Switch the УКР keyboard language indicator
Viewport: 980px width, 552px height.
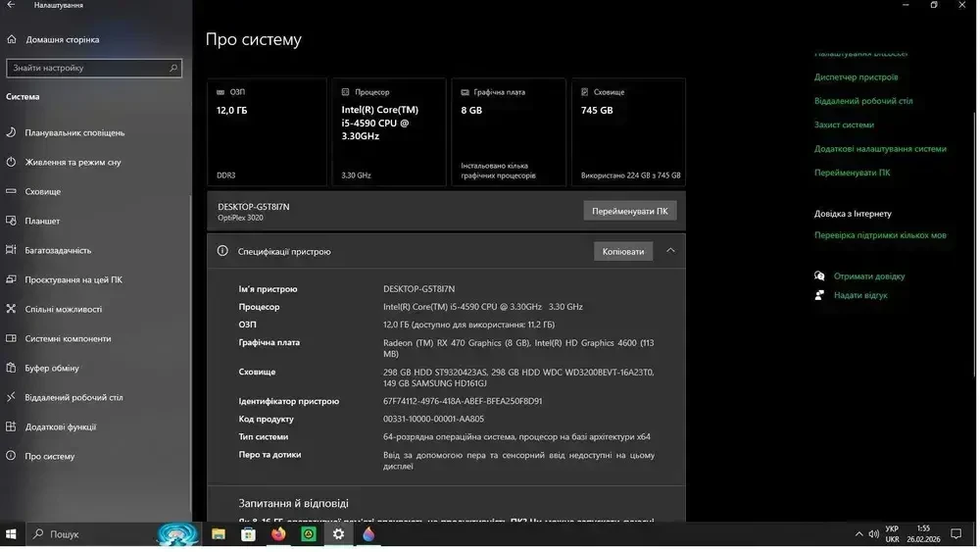(892, 534)
